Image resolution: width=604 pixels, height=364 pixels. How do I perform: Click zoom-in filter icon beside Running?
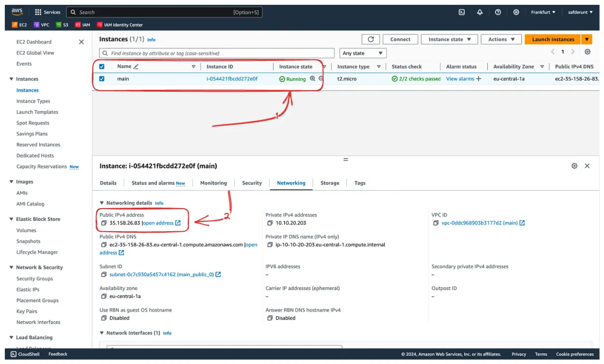(x=312, y=78)
